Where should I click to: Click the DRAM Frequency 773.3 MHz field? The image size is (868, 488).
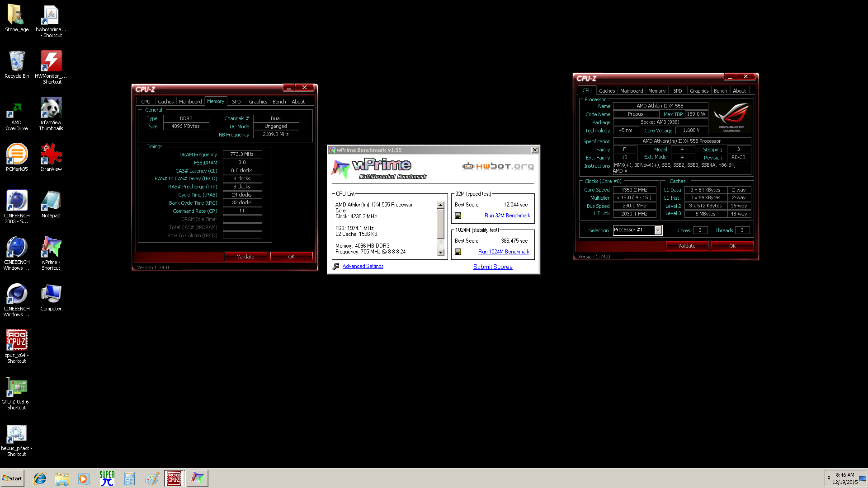(x=242, y=154)
